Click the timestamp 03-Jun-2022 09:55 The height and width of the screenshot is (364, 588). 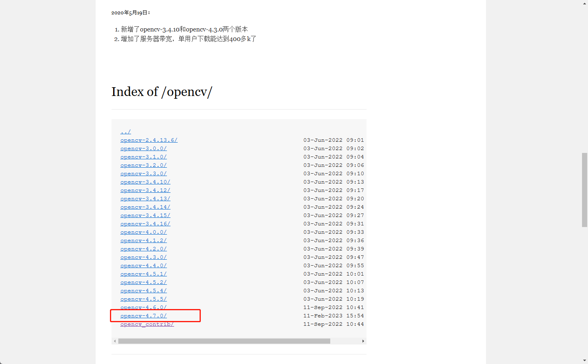(x=333, y=266)
